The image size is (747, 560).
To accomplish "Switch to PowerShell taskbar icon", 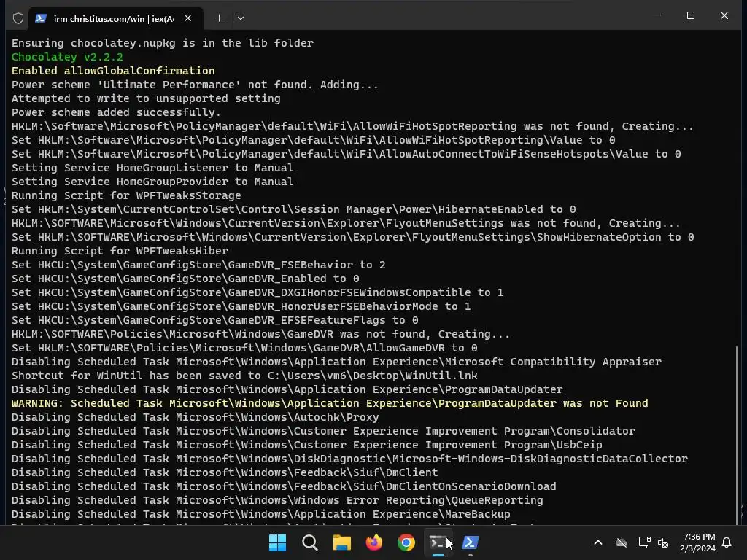I will (471, 542).
